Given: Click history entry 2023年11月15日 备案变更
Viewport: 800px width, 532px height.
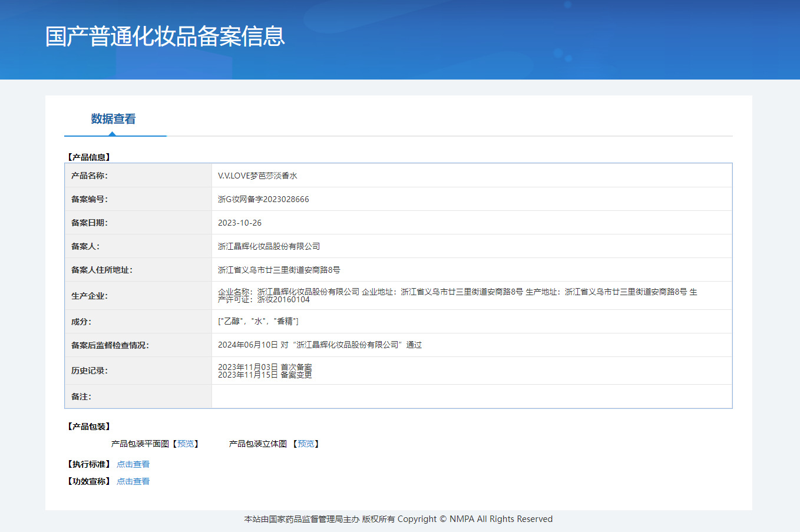Looking at the screenshot, I should point(265,375).
